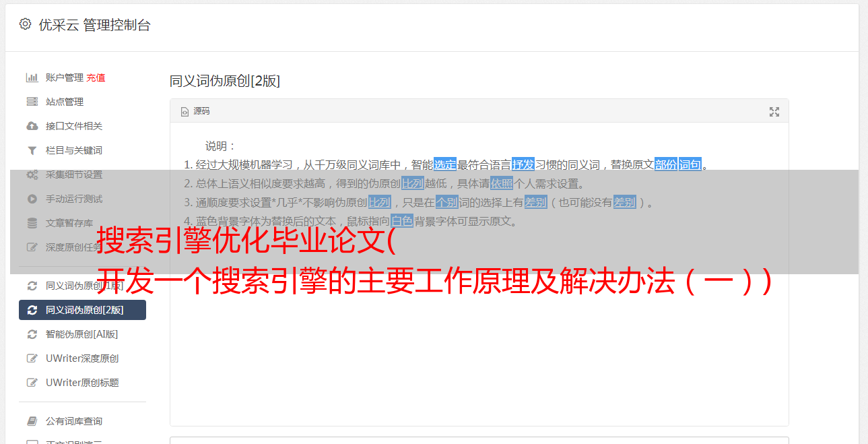The height and width of the screenshot is (444, 868).
Task: Click the cloud upload icon for 接口文件相关
Action: (x=32, y=126)
